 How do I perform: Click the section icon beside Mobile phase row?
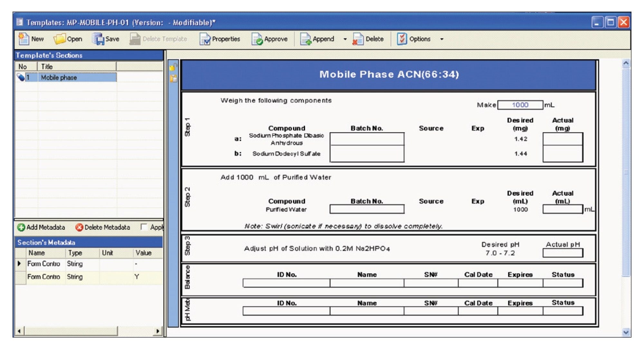click(21, 77)
